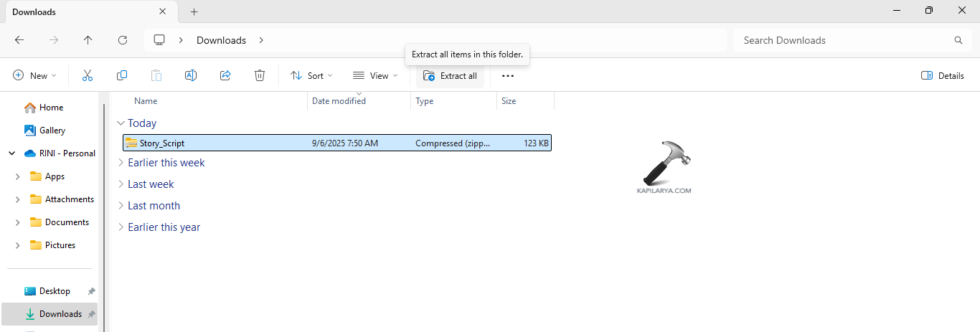
Task: Click the Share icon in toolbar
Action: (x=225, y=75)
